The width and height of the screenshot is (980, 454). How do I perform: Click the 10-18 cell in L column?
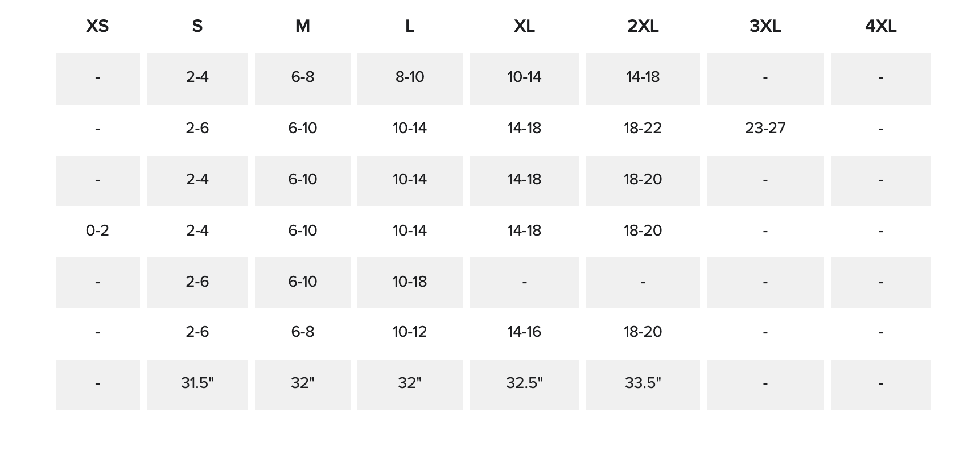410,282
